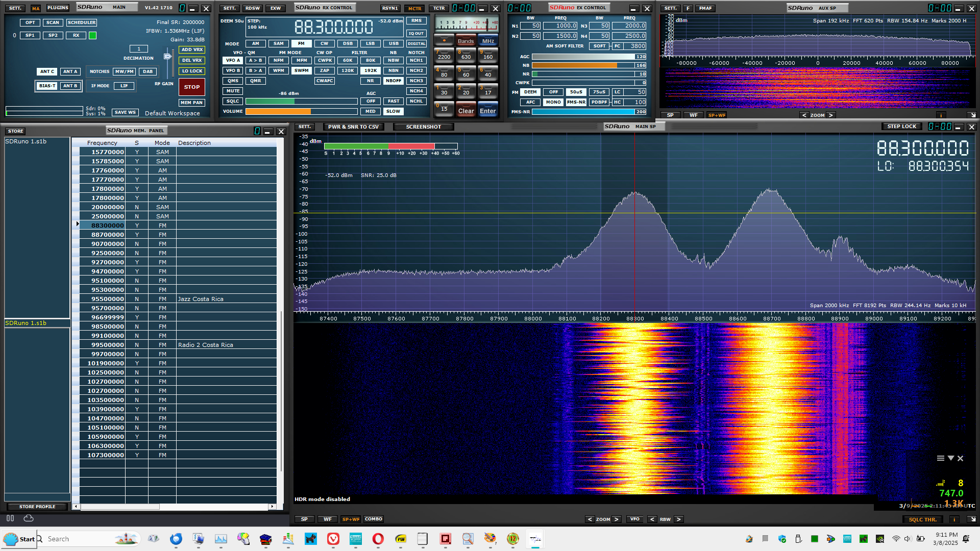The height and width of the screenshot is (551, 980).
Task: Click the network Wi-Fi tray icon
Action: point(896,539)
